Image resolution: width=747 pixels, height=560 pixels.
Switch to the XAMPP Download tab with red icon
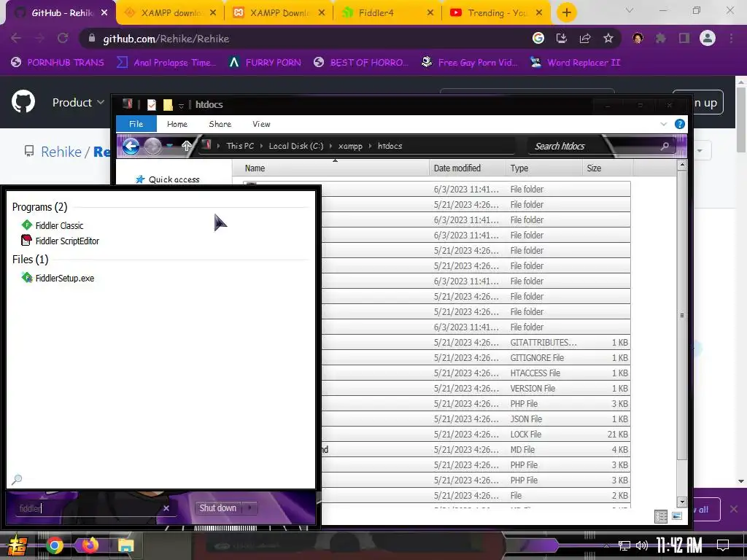coord(278,13)
